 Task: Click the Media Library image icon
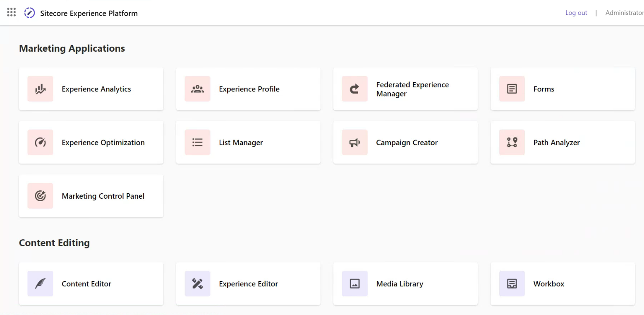pos(354,284)
